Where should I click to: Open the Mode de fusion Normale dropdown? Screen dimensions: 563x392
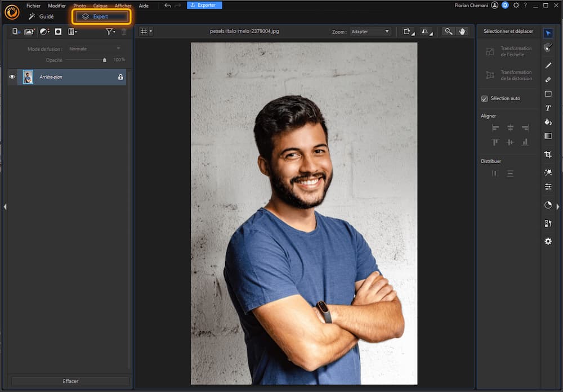click(95, 49)
